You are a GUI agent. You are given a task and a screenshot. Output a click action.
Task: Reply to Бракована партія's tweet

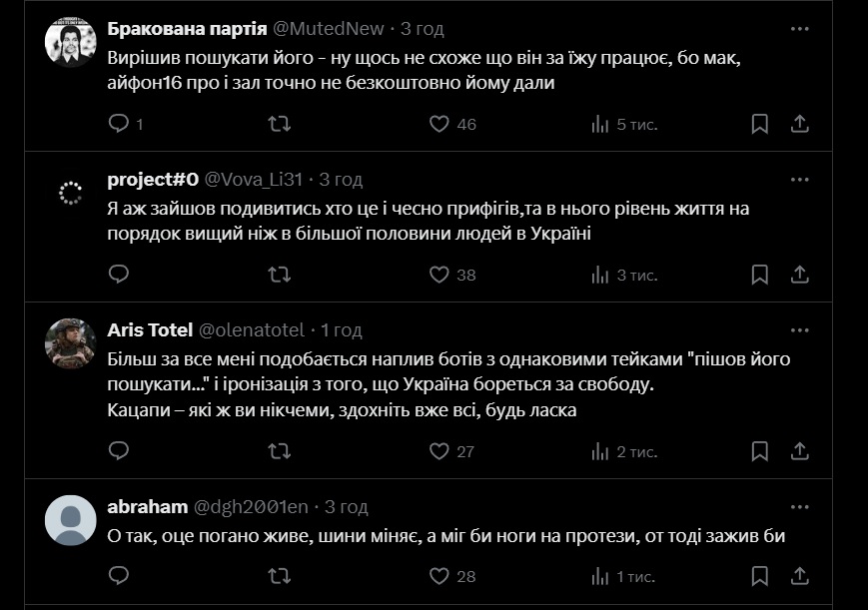pyautogui.click(x=119, y=124)
